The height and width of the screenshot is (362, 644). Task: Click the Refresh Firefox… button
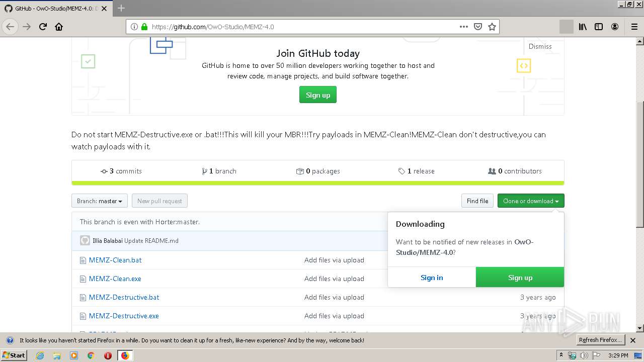tap(601, 340)
